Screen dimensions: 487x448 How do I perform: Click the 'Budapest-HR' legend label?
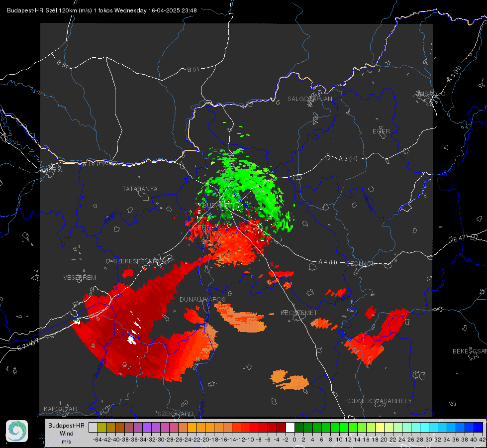pos(67,425)
